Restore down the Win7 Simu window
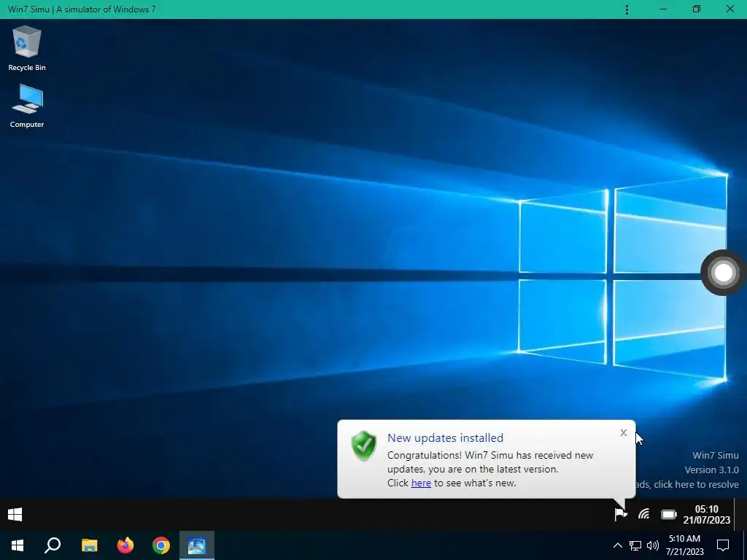747x560 pixels. click(x=697, y=9)
